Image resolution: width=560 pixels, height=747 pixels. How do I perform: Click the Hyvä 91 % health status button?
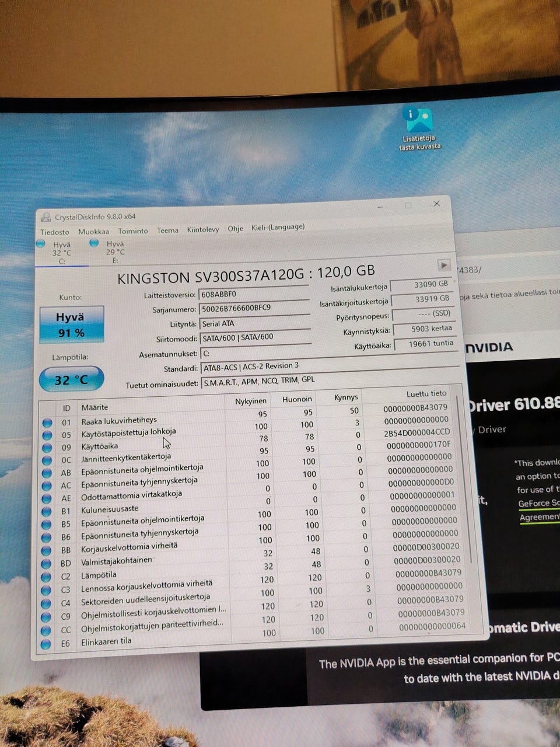point(71,324)
